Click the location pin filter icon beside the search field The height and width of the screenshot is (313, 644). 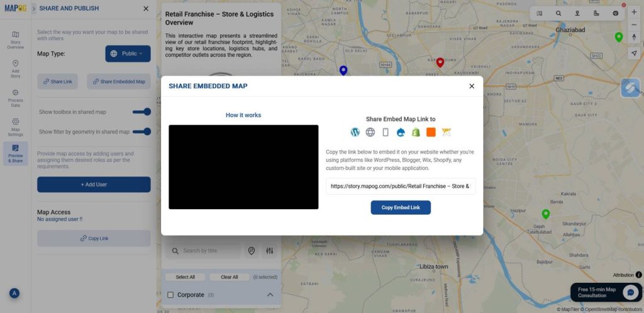[252, 251]
